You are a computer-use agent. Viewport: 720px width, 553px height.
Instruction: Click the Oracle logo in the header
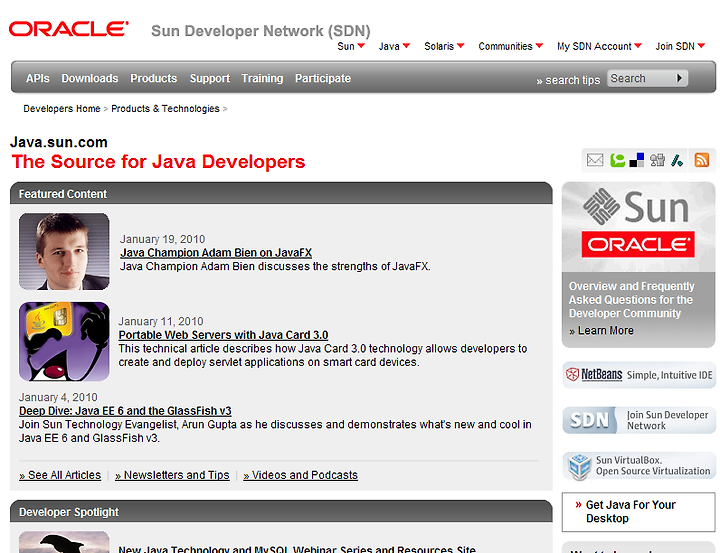pyautogui.click(x=69, y=29)
